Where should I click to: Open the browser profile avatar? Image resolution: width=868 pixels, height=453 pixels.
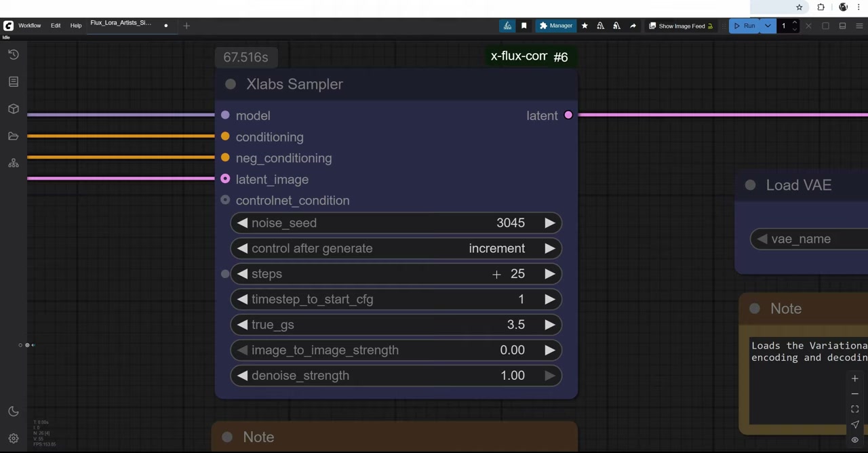pyautogui.click(x=843, y=7)
